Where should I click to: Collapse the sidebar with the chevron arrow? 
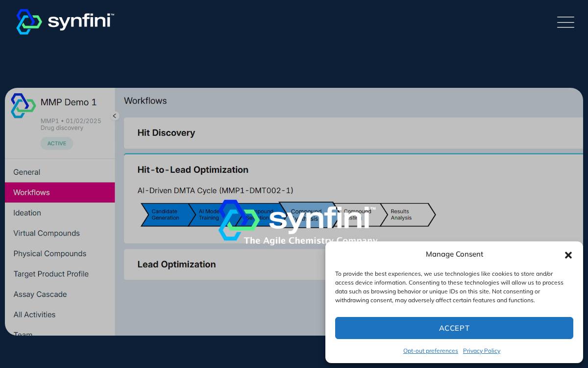(x=115, y=116)
